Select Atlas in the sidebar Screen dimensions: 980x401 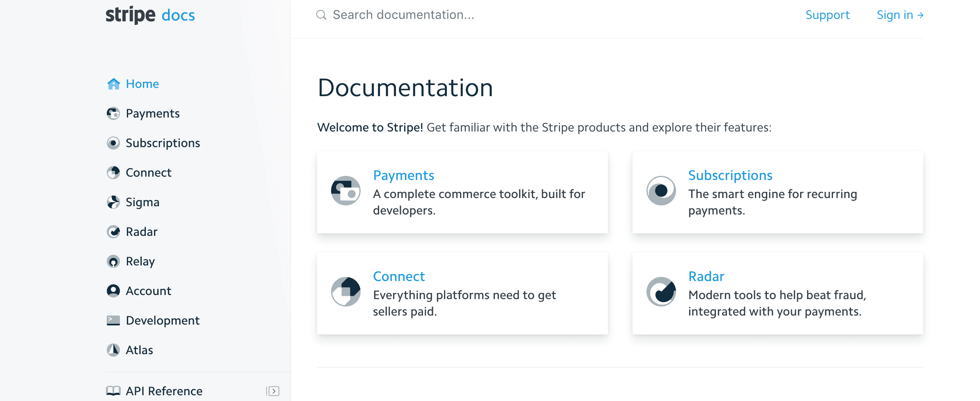point(139,350)
